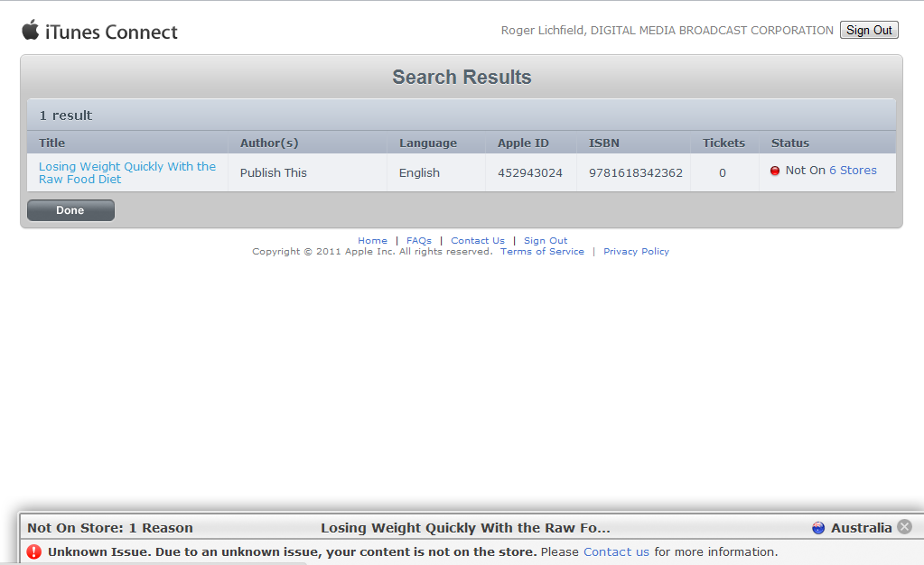
Task: Click the Search Results heading
Action: tap(462, 78)
